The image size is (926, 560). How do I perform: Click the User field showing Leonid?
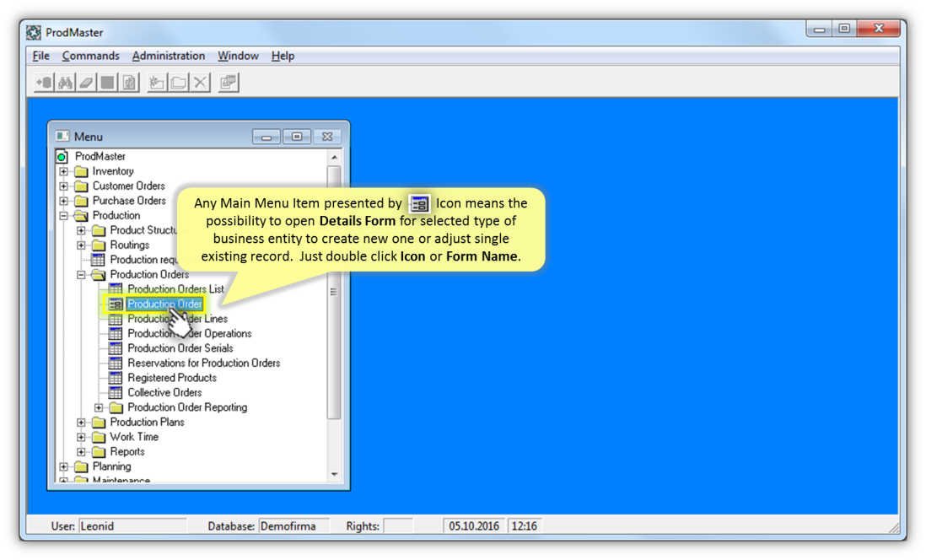click(132, 525)
